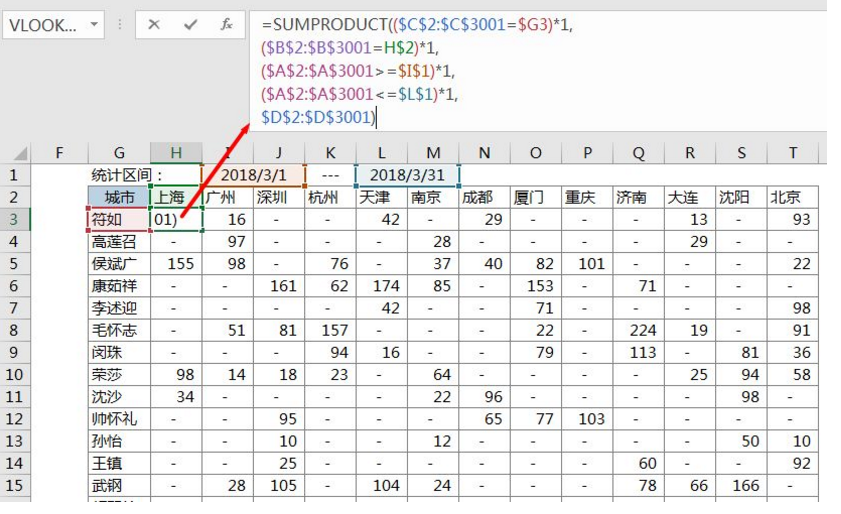Click start date cell 2018/3/1
841x514 pixels.
coord(253,175)
